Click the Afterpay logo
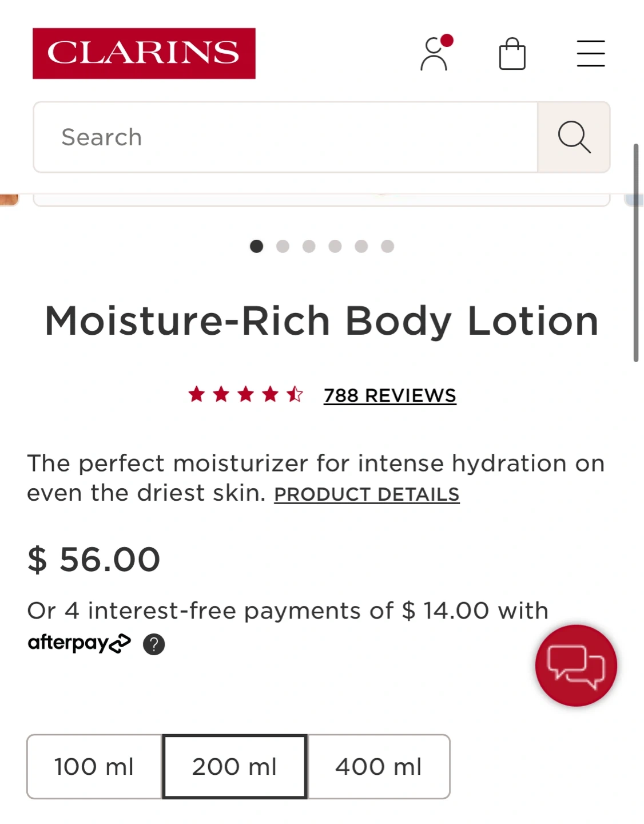The width and height of the screenshot is (644, 824). tap(79, 643)
